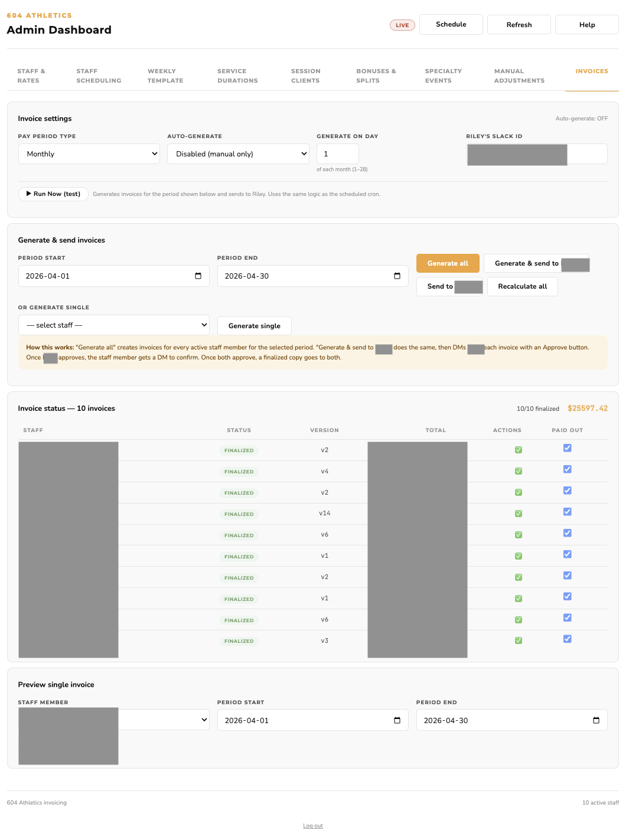Click the VERSION column header

pos(325,430)
